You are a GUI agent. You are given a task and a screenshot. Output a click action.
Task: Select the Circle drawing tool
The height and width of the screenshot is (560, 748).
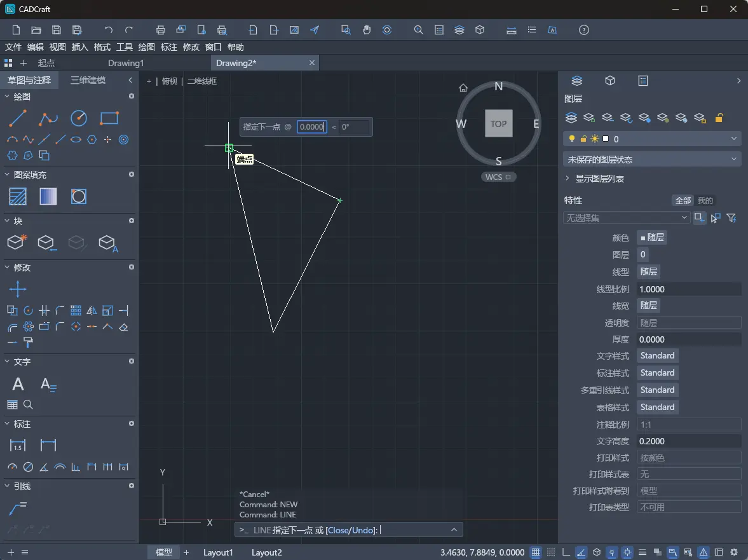[79, 118]
